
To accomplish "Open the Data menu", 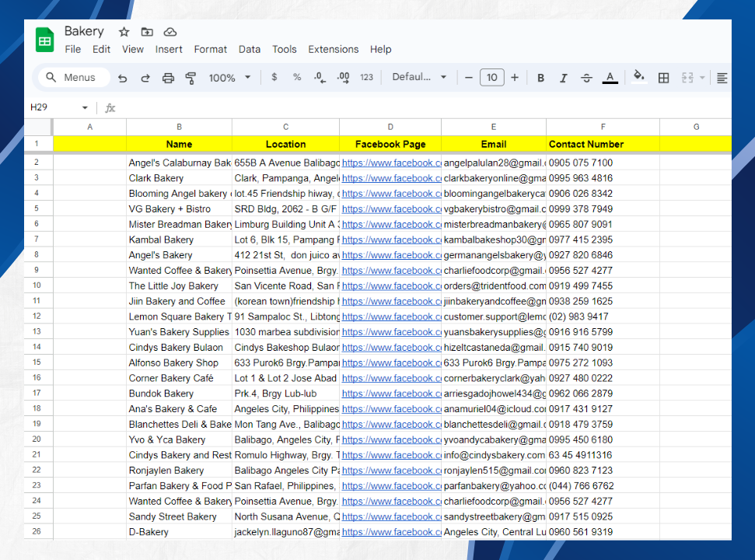I will [249, 49].
